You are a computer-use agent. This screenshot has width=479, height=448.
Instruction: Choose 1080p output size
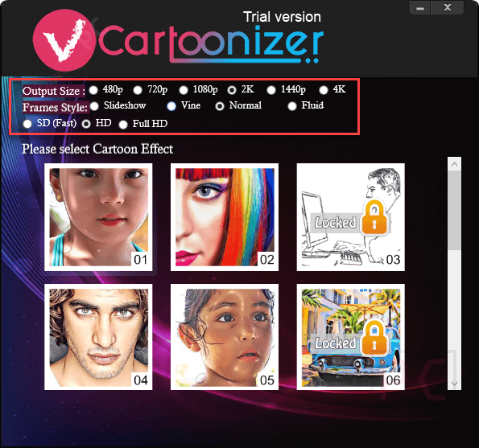pyautogui.click(x=184, y=90)
